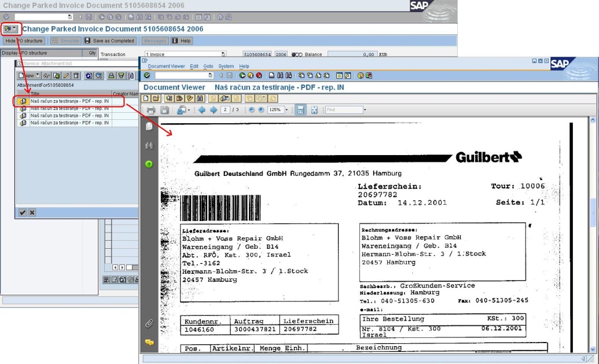The image size is (599, 364).
Task: Click glasses Display icon in Attachment list
Action: coord(47,76)
